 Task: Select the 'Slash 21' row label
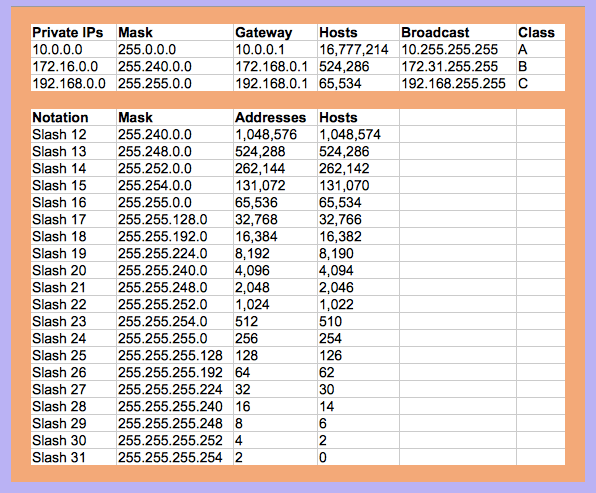[73, 287]
